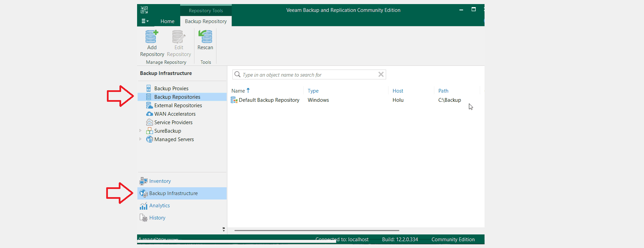
Task: Click the Default Backup Repository icon
Action: tap(234, 100)
